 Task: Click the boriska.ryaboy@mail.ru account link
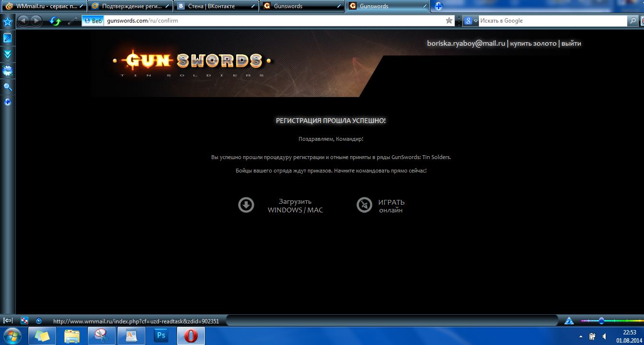point(466,43)
